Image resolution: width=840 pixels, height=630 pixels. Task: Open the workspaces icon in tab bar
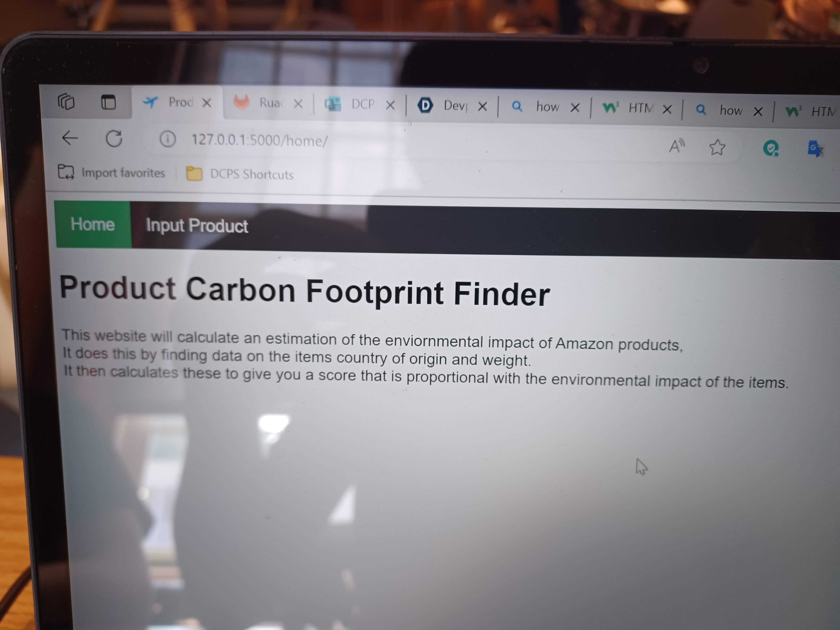pos(66,102)
